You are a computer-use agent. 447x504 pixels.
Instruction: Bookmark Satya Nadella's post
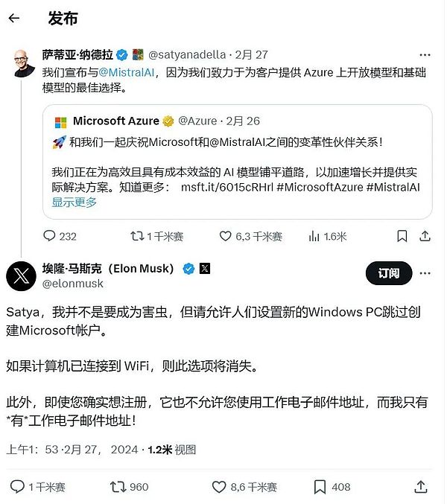click(x=402, y=236)
